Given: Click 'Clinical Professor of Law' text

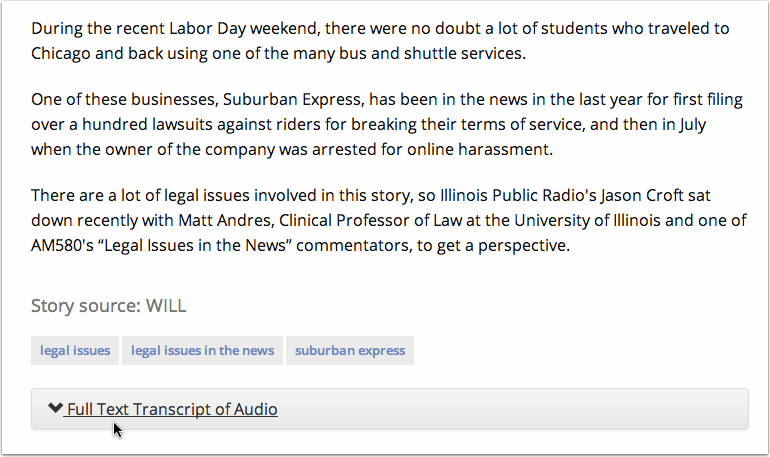Looking at the screenshot, I should [370, 220].
